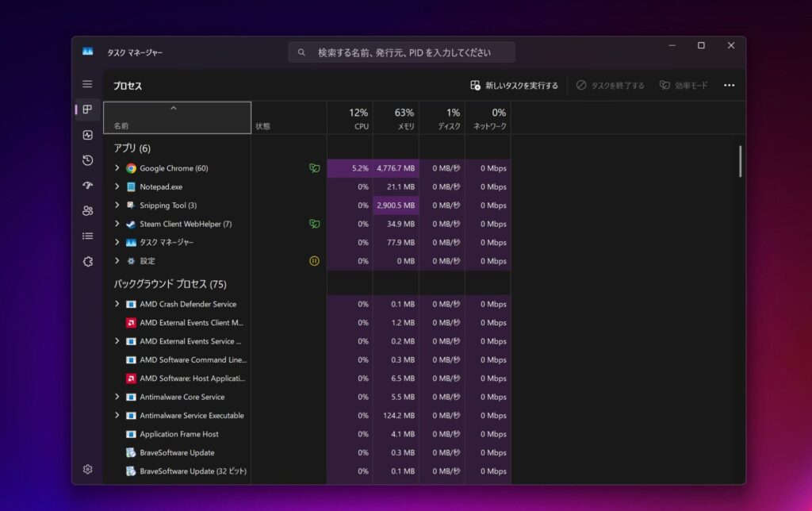
Task: Expand the Snipping Tool (3) process group
Action: [117, 206]
